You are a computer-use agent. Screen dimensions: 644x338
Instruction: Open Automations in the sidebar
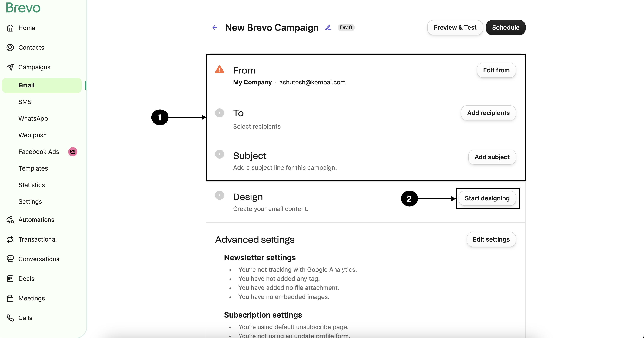point(36,220)
